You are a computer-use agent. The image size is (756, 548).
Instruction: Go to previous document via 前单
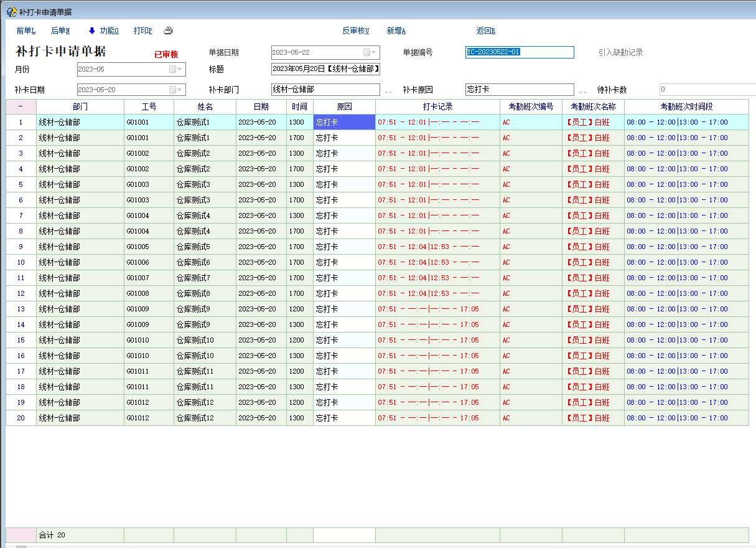click(26, 31)
